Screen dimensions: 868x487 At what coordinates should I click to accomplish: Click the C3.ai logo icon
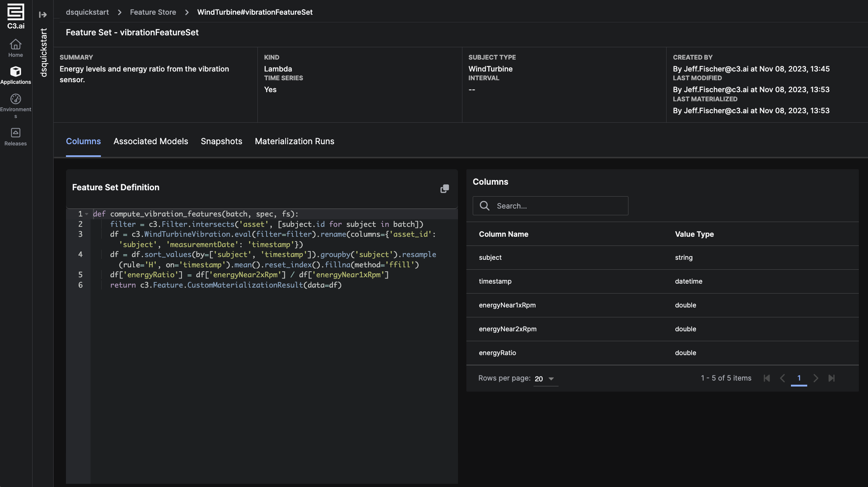click(x=16, y=16)
